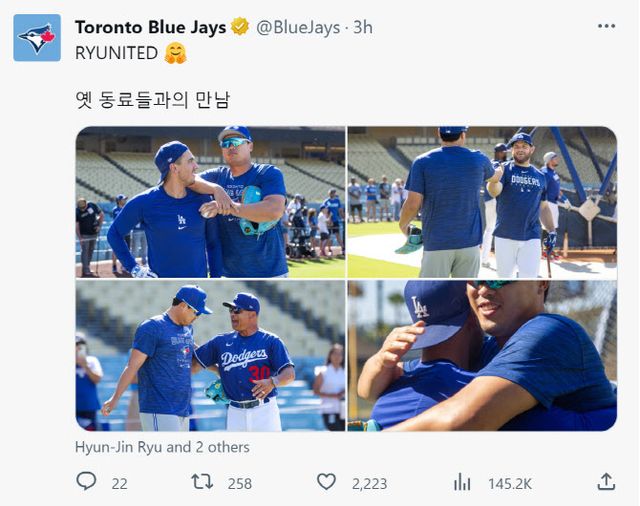Open the view analytics bar chart icon
Viewport: 640px width, 506px height.
(462, 482)
